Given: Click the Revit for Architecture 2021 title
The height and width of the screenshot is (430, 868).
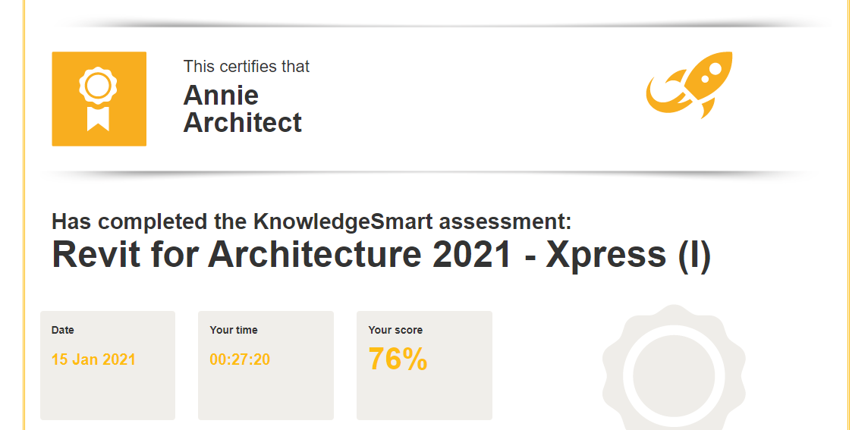Looking at the screenshot, I should click(x=381, y=254).
